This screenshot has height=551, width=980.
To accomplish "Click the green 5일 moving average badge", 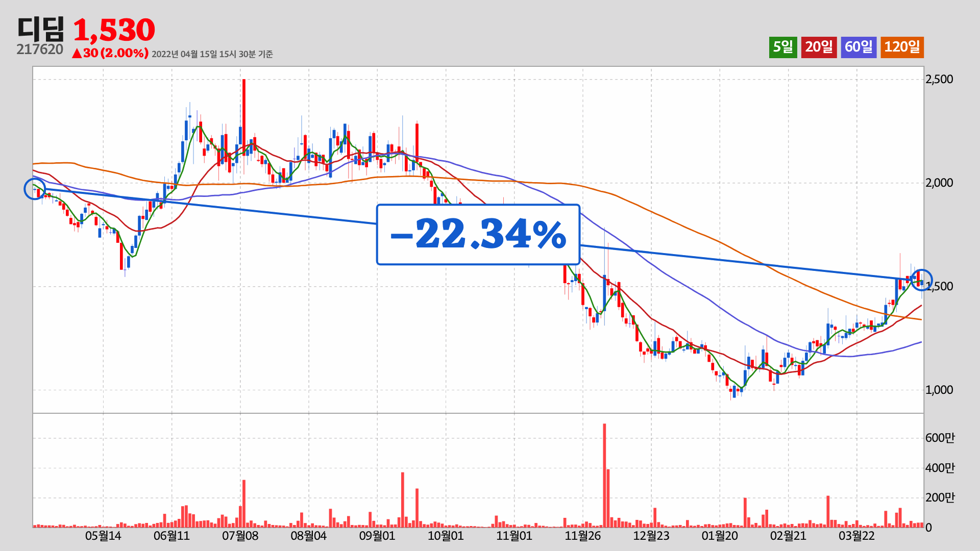I will coord(783,47).
